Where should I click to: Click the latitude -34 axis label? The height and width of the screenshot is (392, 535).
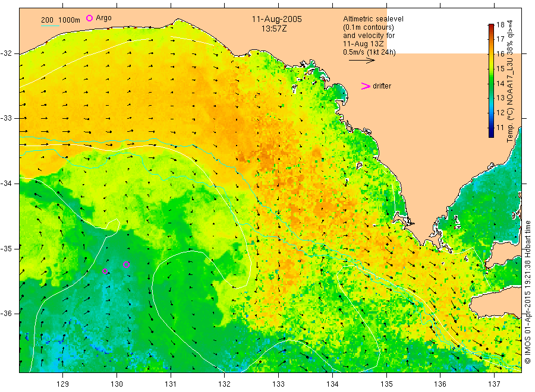(6, 184)
